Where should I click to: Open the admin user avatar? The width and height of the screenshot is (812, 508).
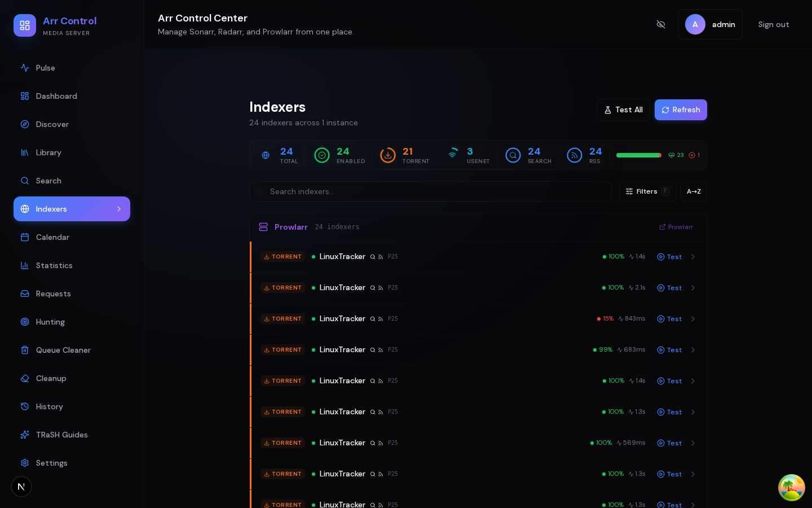(695, 24)
